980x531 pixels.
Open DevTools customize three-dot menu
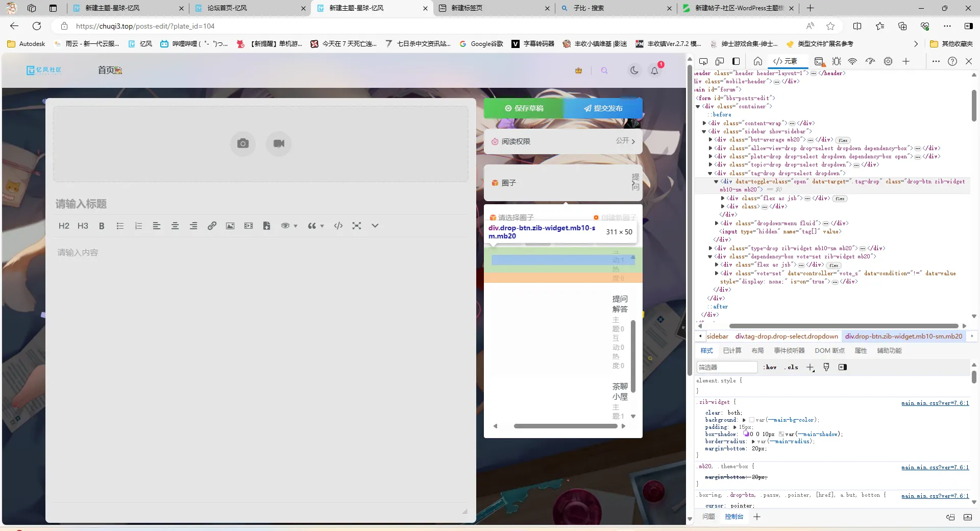(936, 61)
